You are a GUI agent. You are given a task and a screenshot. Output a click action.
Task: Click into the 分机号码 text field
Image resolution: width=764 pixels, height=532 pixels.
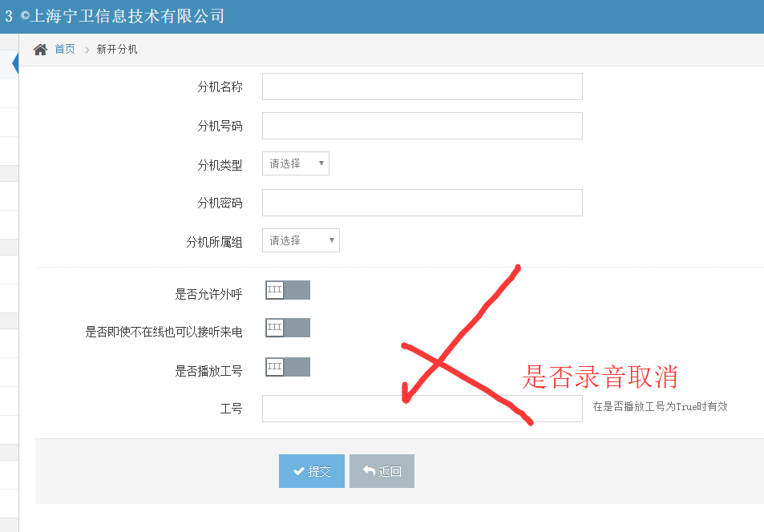[x=422, y=126]
